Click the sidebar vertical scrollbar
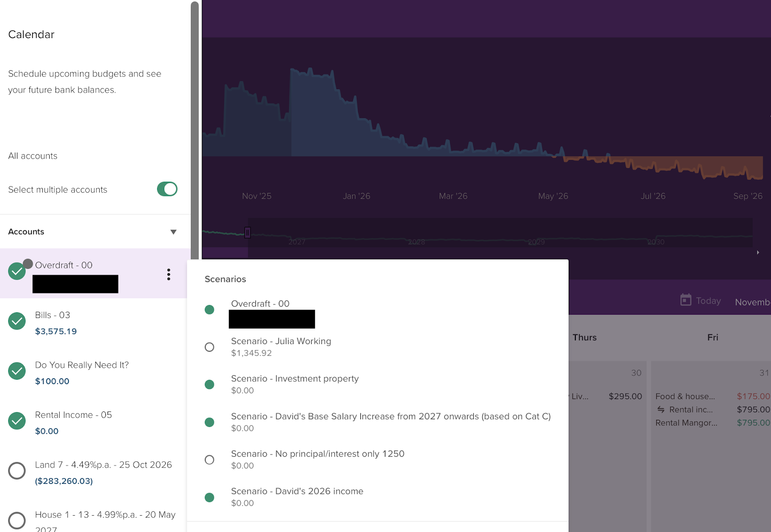 (195, 130)
